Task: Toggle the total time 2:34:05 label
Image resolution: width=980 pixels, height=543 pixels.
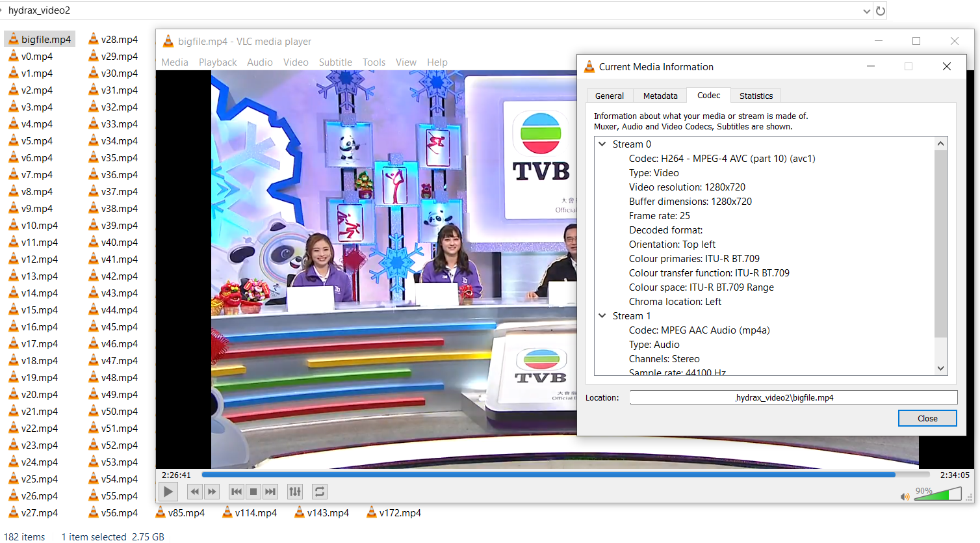Action: pyautogui.click(x=955, y=475)
